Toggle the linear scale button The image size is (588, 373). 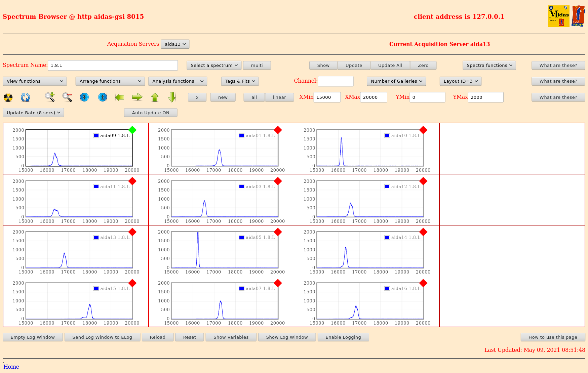click(x=279, y=97)
